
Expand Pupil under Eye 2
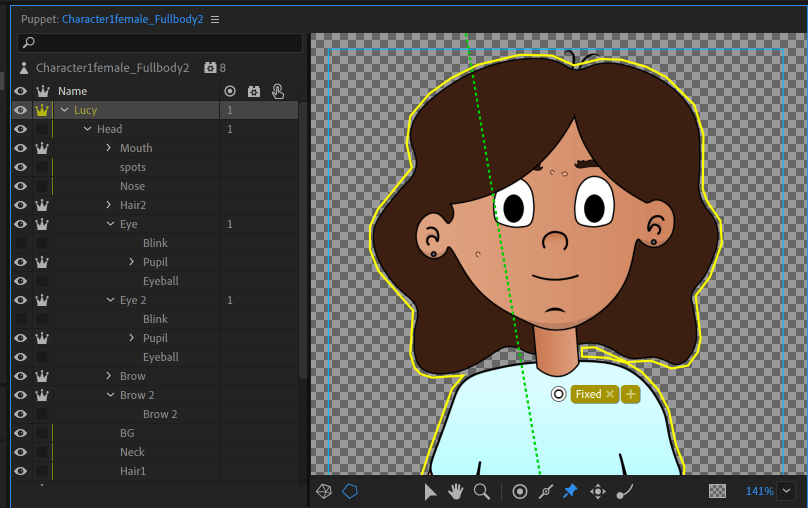pyautogui.click(x=131, y=337)
